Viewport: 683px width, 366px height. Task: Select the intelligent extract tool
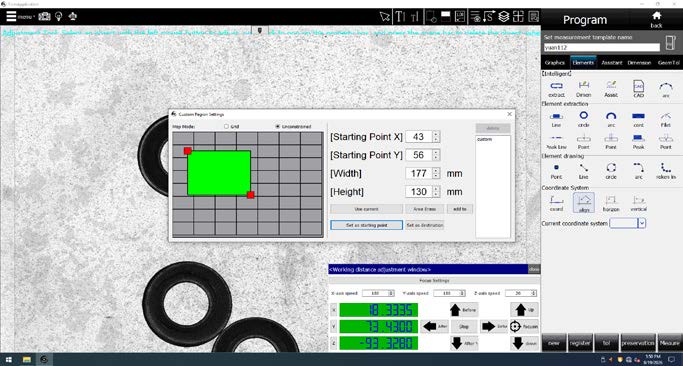(556, 89)
